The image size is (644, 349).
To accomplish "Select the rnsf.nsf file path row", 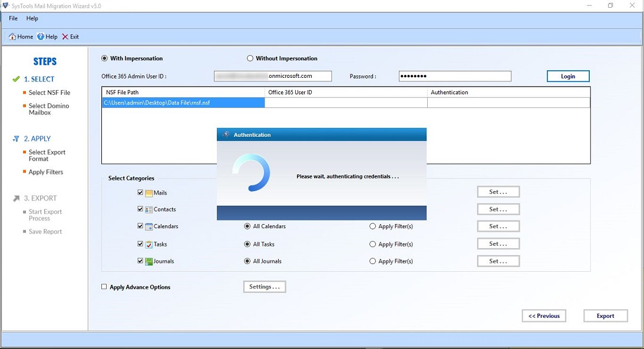I will pos(183,103).
